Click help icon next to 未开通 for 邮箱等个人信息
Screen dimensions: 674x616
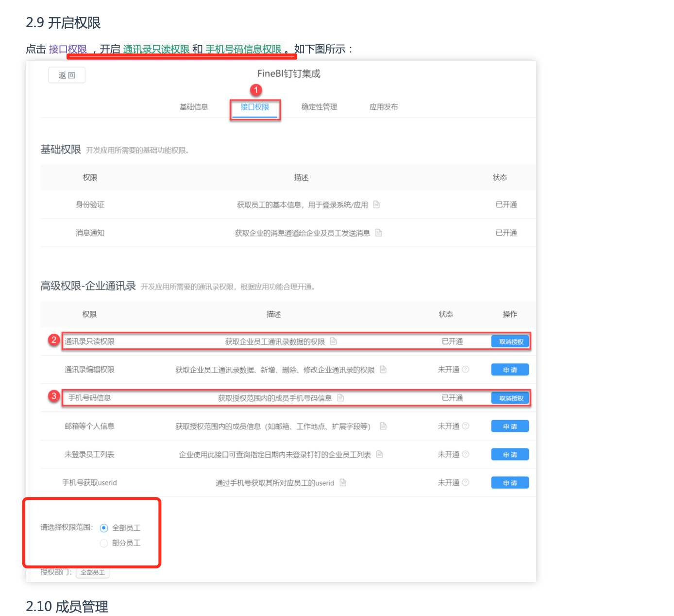[x=466, y=426]
